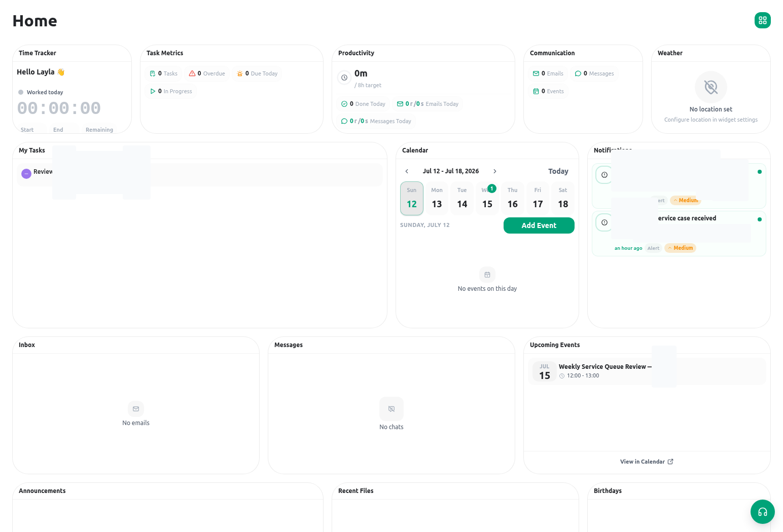Click the Emails Today envelope icon
The height and width of the screenshot is (532, 783).
(x=400, y=104)
